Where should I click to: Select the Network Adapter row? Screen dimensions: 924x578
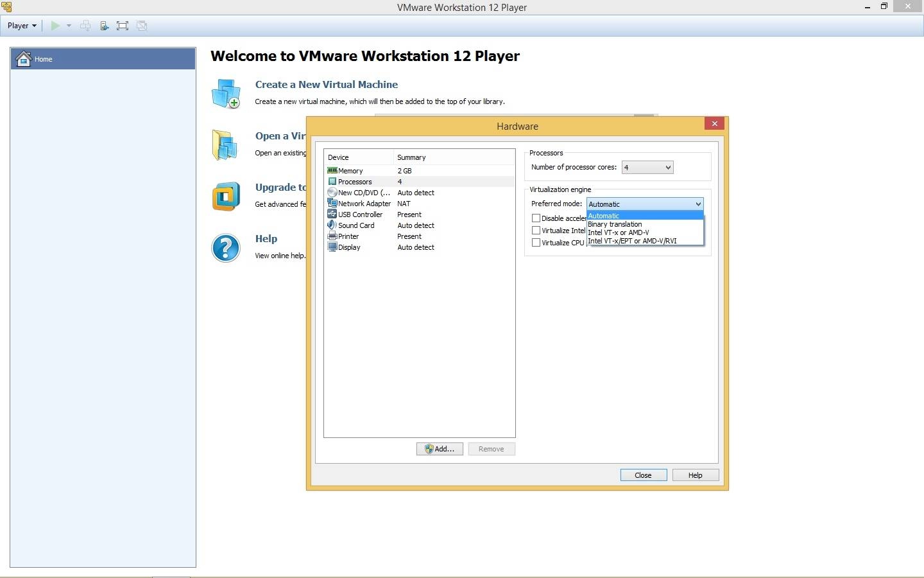click(420, 203)
